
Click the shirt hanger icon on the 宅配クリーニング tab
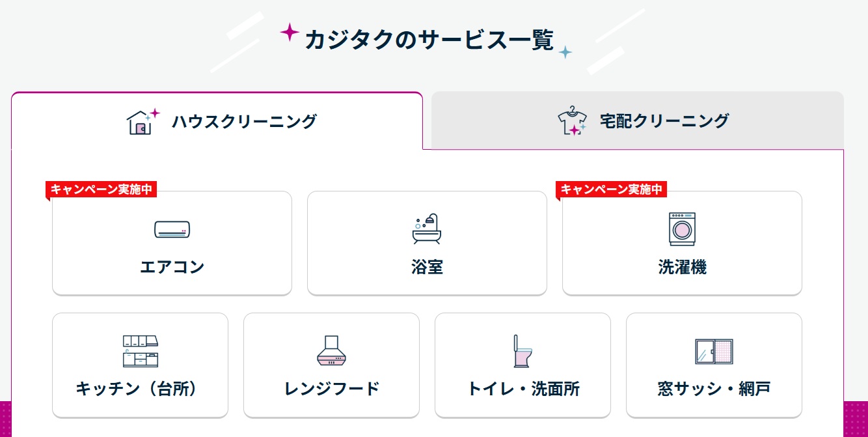[x=572, y=121]
